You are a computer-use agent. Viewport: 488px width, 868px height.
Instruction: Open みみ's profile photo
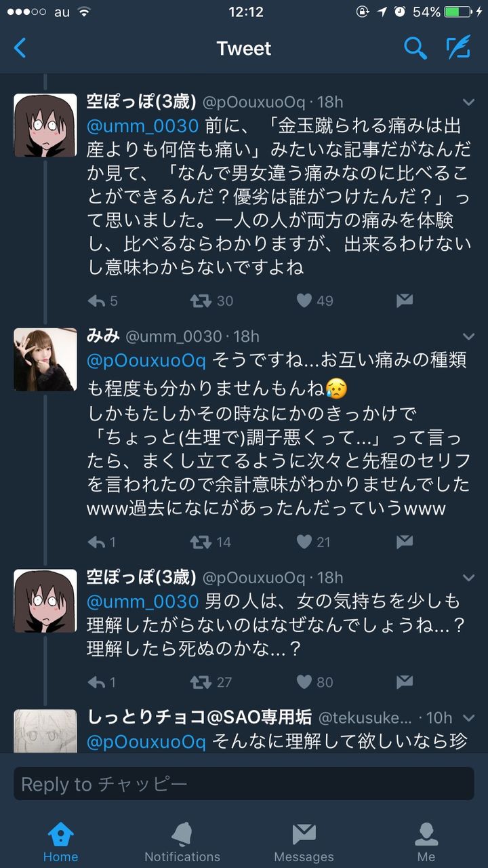coord(45,359)
